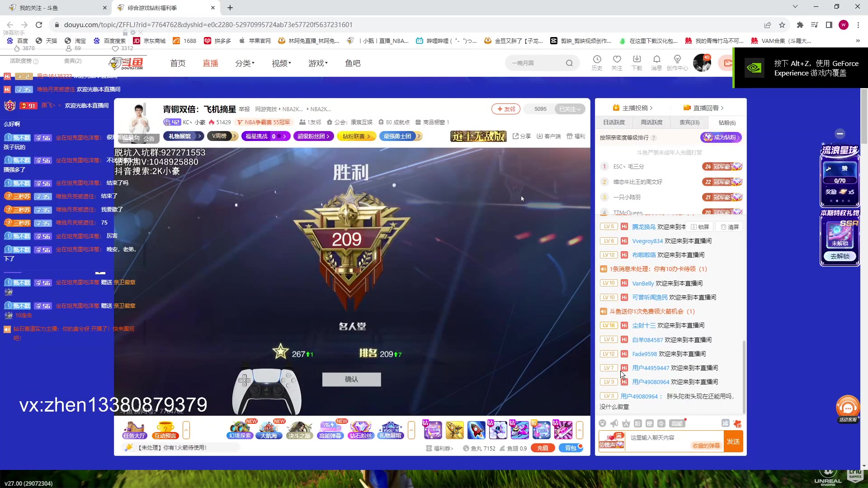Viewport: 868px width, 488px height.
Task: Click the megaphone horn icon in chat
Action: [x=614, y=423]
